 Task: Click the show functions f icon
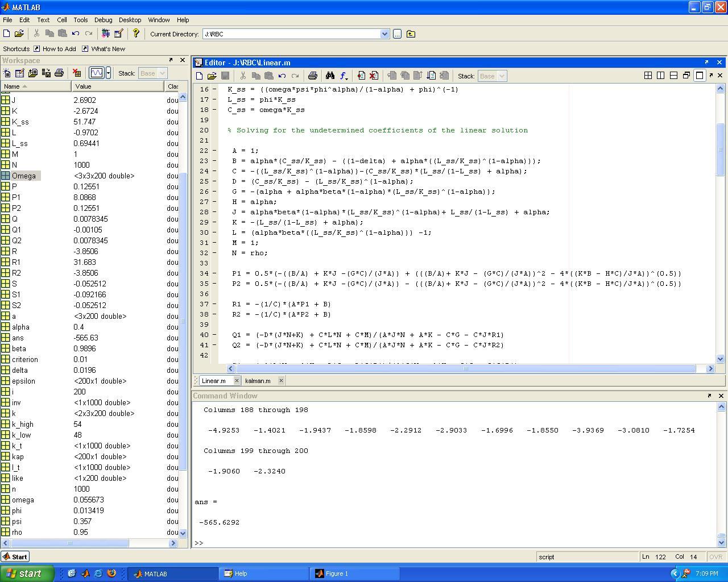coord(344,76)
